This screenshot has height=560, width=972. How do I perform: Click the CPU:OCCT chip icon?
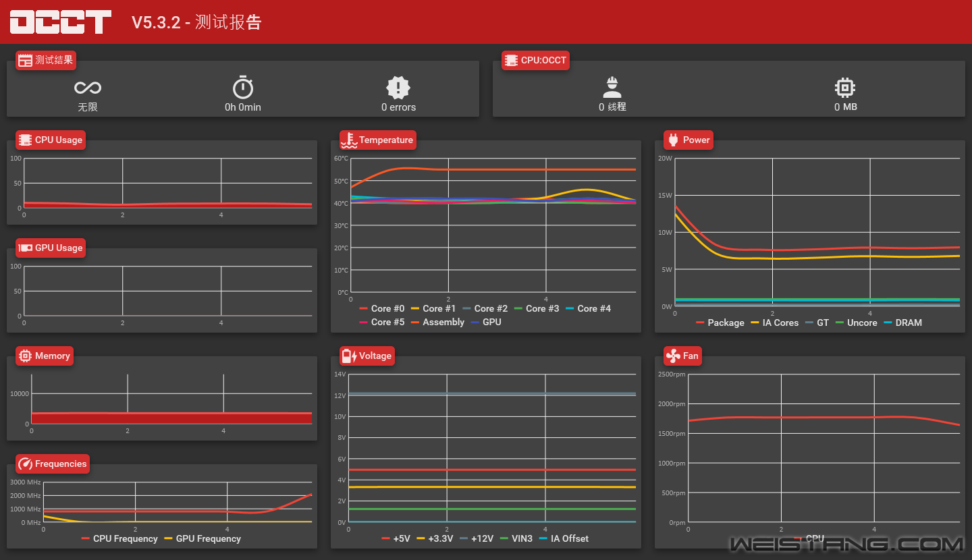(511, 60)
